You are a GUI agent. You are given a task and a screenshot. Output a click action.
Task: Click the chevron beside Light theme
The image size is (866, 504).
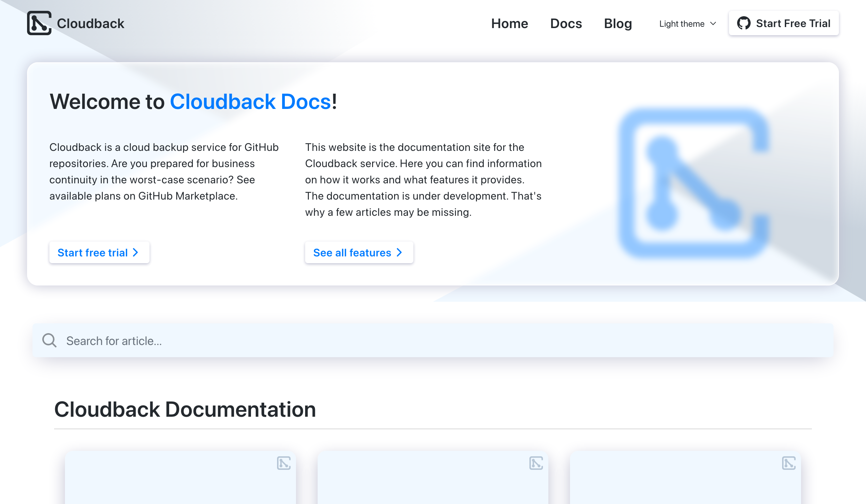713,24
